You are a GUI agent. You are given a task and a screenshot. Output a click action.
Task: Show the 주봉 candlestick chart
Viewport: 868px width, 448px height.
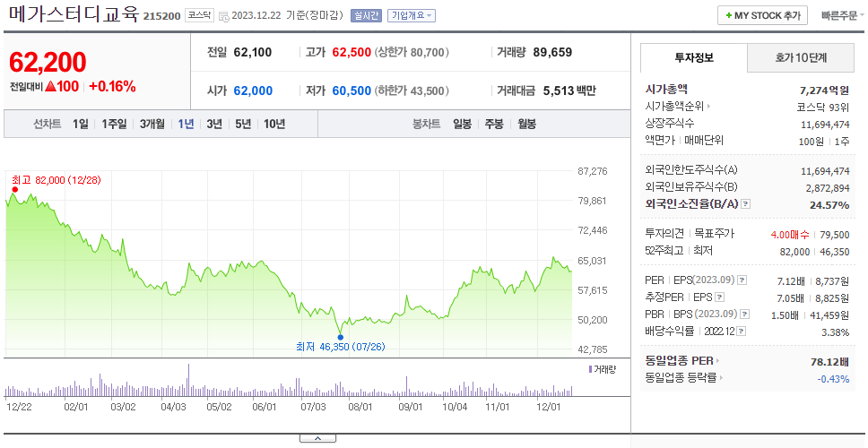click(x=494, y=125)
